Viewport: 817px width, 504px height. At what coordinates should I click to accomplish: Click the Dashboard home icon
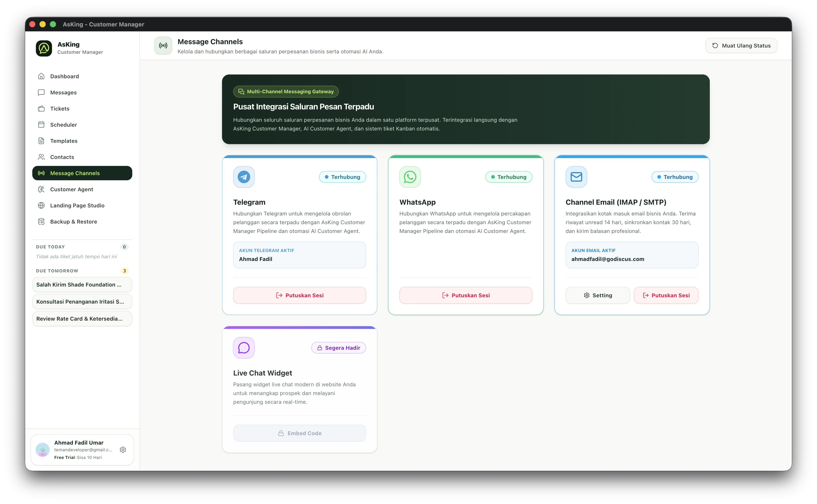click(x=41, y=76)
